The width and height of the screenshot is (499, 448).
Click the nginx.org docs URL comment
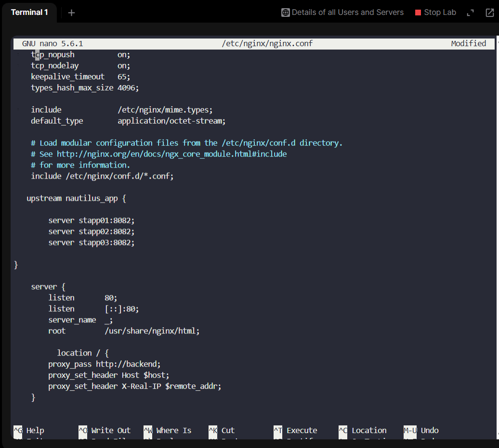click(159, 154)
